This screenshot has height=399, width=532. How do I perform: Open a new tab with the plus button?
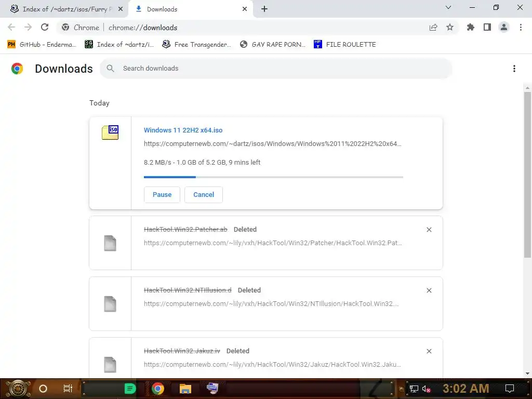pos(264,9)
